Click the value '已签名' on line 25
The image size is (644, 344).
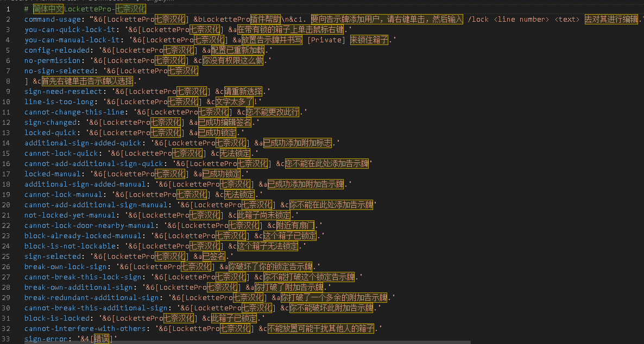coord(214,256)
